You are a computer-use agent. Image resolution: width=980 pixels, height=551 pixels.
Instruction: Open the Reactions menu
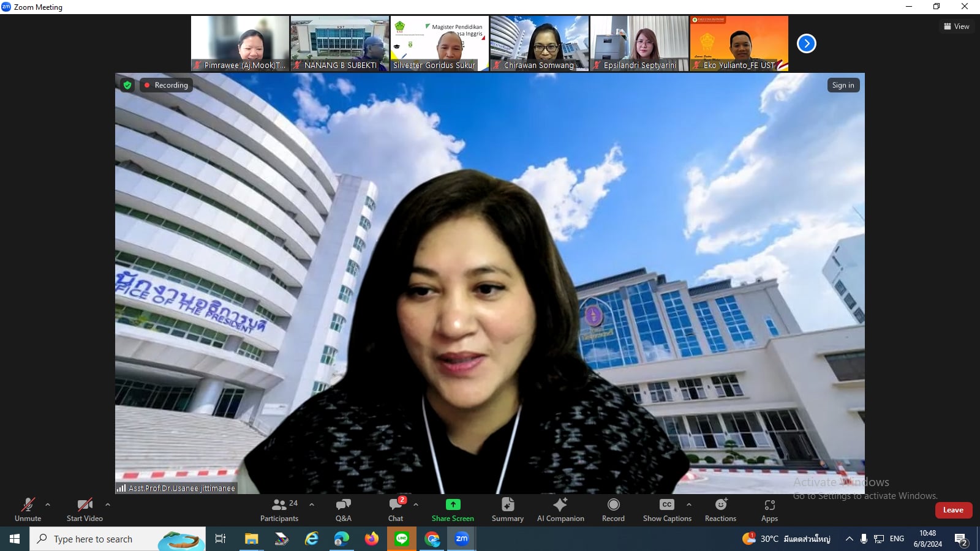click(720, 509)
